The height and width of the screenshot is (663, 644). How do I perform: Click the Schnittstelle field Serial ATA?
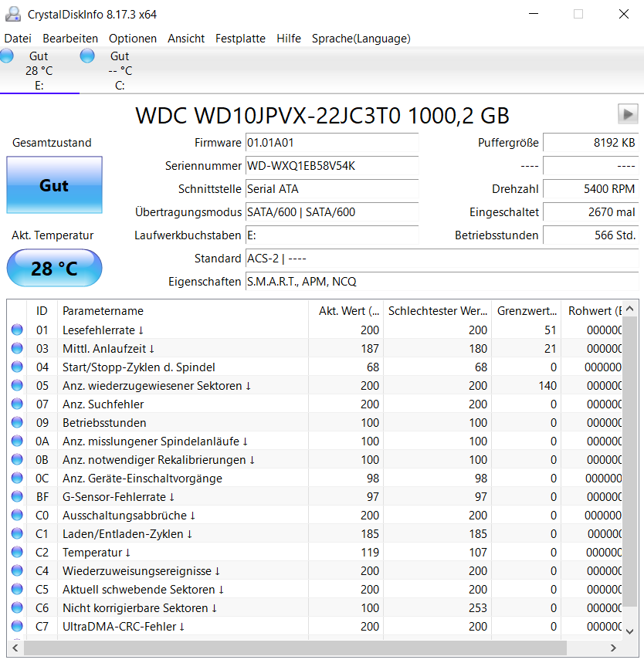tap(332, 189)
